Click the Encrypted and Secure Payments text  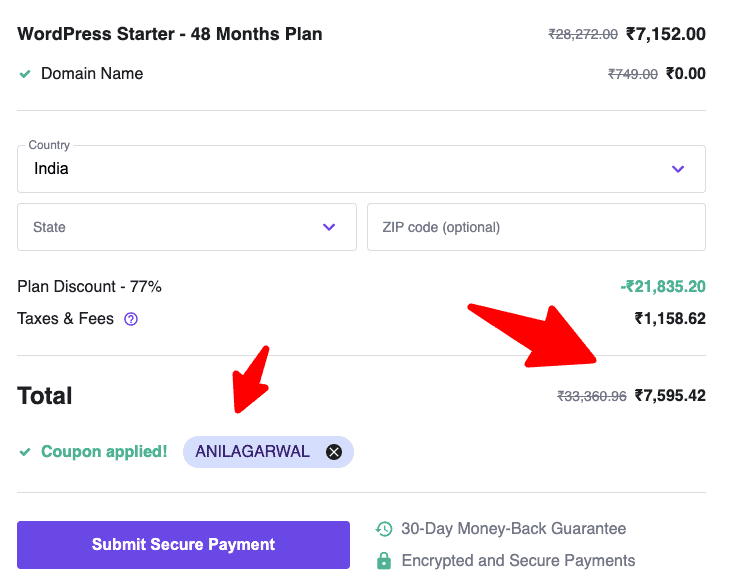click(518, 561)
